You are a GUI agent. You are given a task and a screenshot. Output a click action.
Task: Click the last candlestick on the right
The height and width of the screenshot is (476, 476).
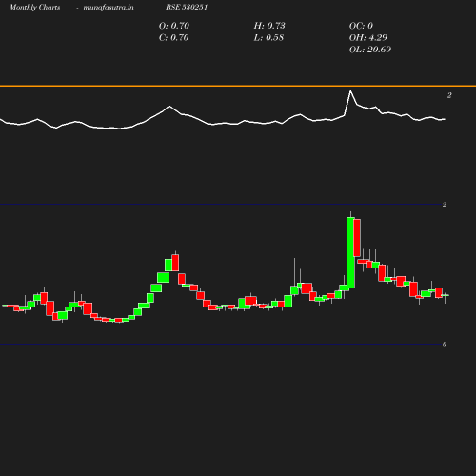click(x=446, y=295)
